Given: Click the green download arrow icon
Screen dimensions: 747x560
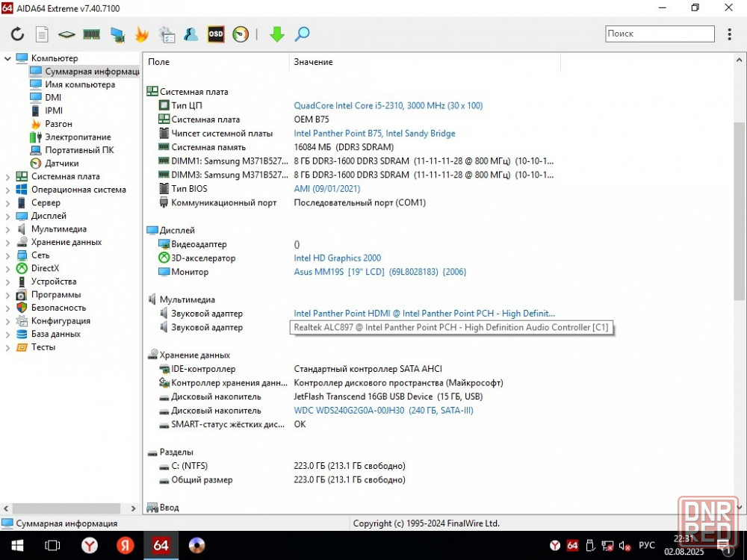Looking at the screenshot, I should tap(277, 34).
